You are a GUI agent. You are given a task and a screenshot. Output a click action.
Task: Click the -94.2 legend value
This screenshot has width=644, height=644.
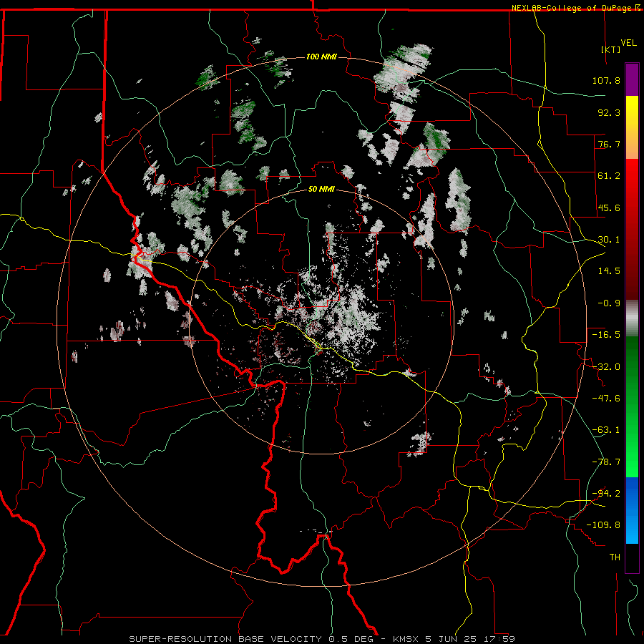(606, 494)
